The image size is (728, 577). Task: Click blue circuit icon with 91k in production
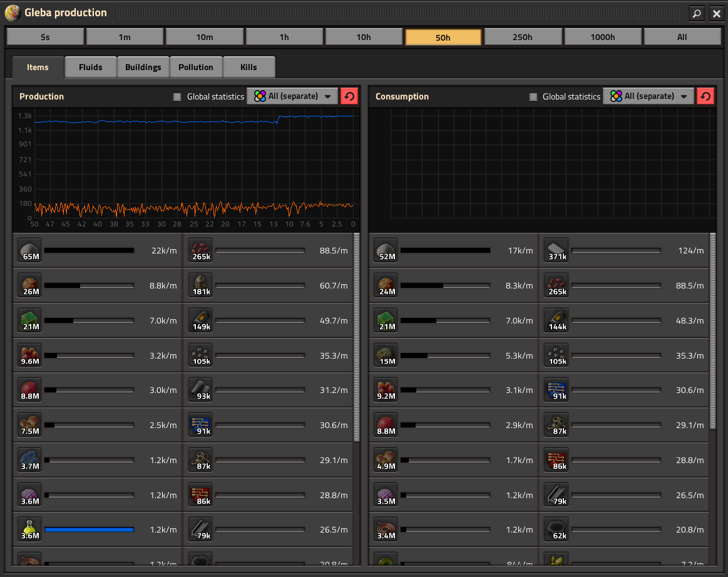point(200,425)
